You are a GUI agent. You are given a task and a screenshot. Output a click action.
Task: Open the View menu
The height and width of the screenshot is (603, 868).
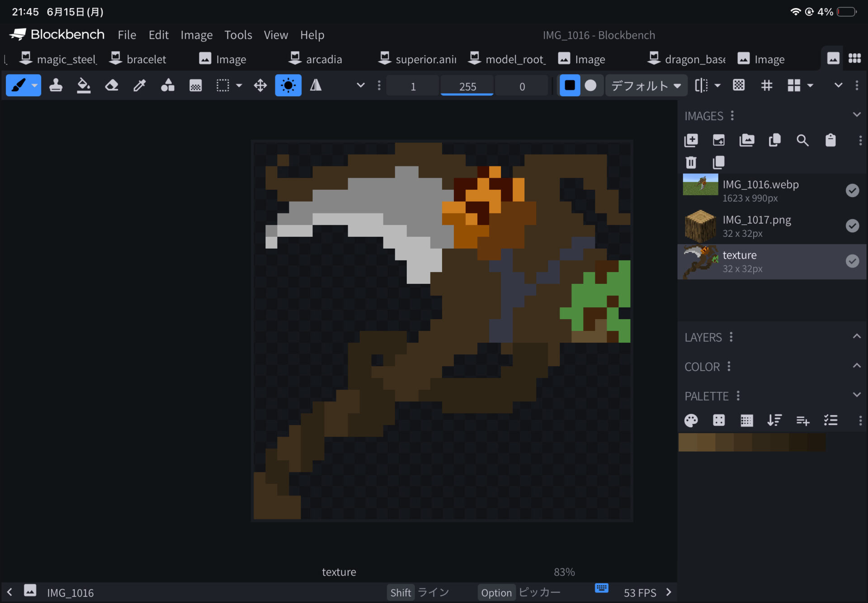pos(276,35)
